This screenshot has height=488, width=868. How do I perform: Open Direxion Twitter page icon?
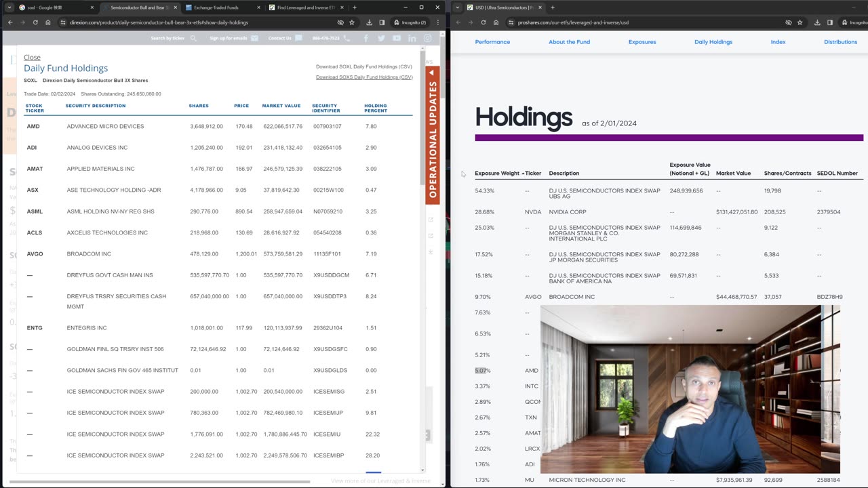pyautogui.click(x=381, y=38)
